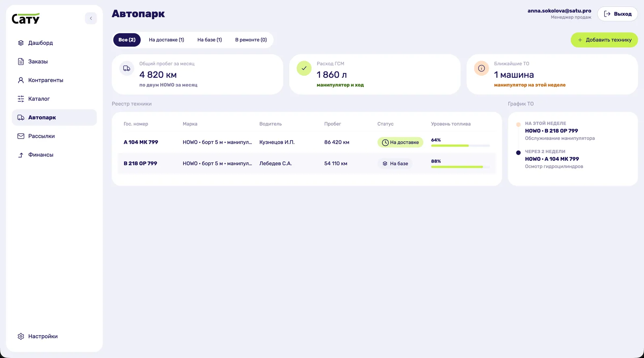
Task: Click the Уровень топлива column header
Action: (451, 124)
